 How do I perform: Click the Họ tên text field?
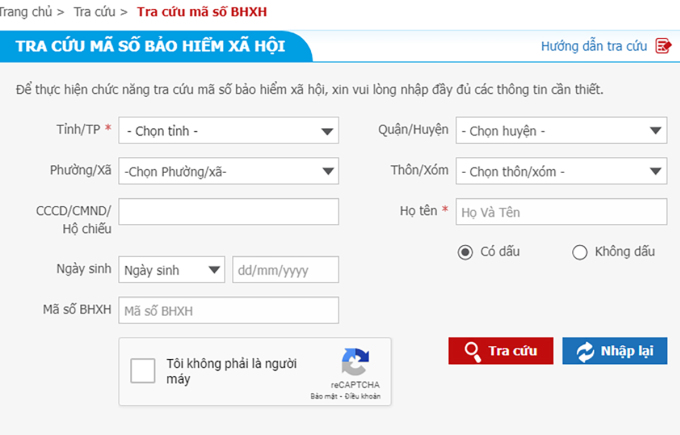tap(561, 212)
